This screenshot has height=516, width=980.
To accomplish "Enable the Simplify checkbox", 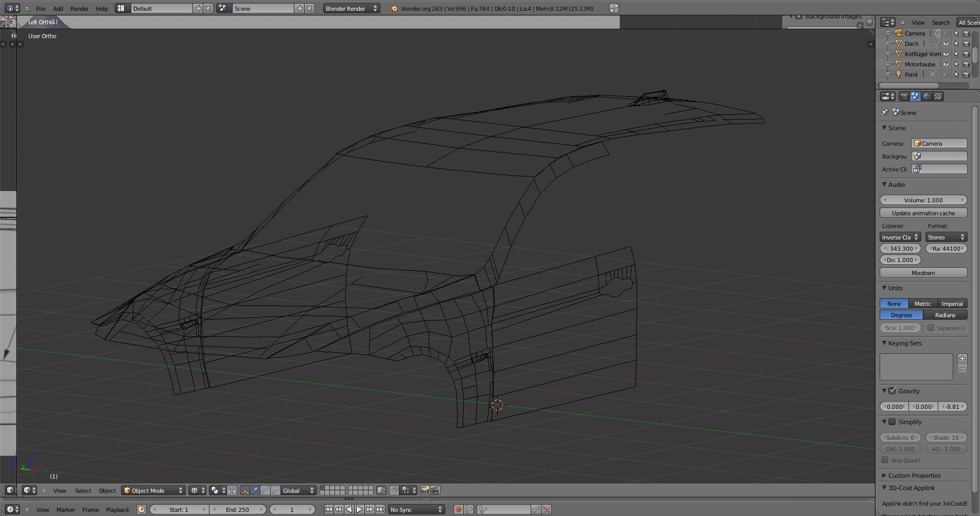I will click(892, 422).
